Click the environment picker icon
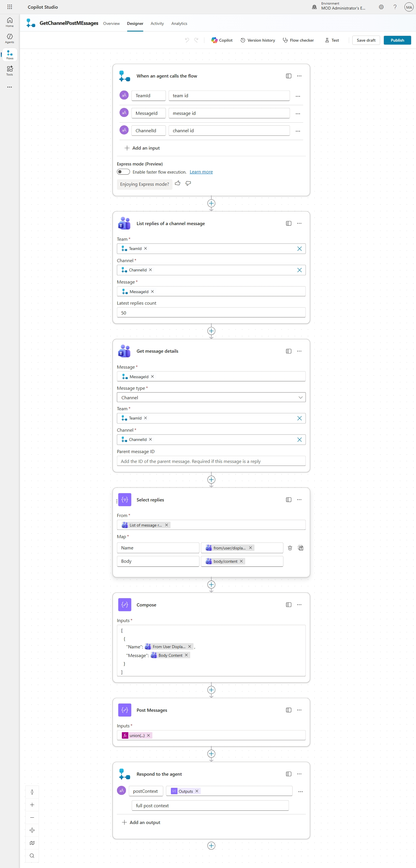This screenshot has width=416, height=868. (314, 7)
